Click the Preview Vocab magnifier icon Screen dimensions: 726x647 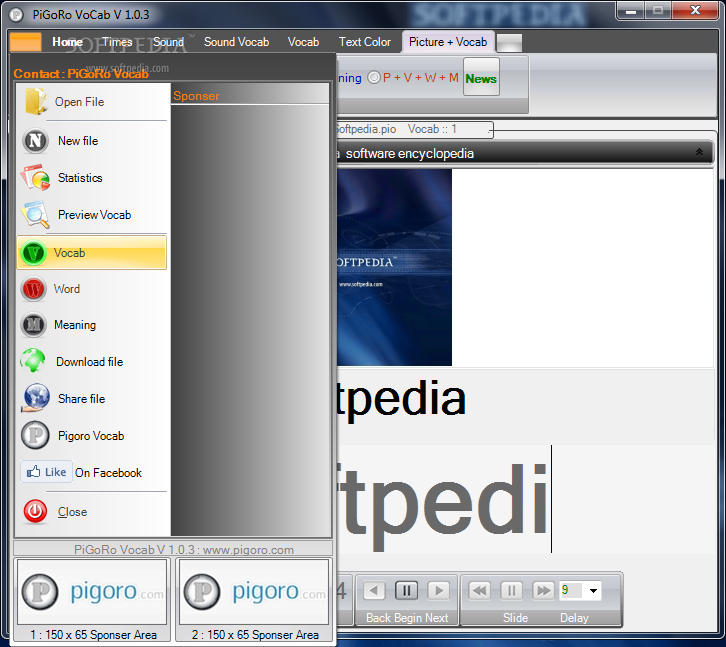(35, 214)
